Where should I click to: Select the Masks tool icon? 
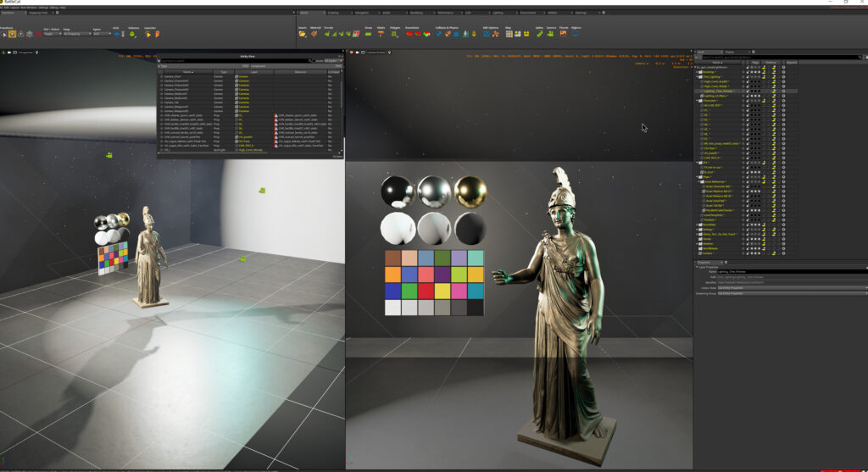point(381,34)
